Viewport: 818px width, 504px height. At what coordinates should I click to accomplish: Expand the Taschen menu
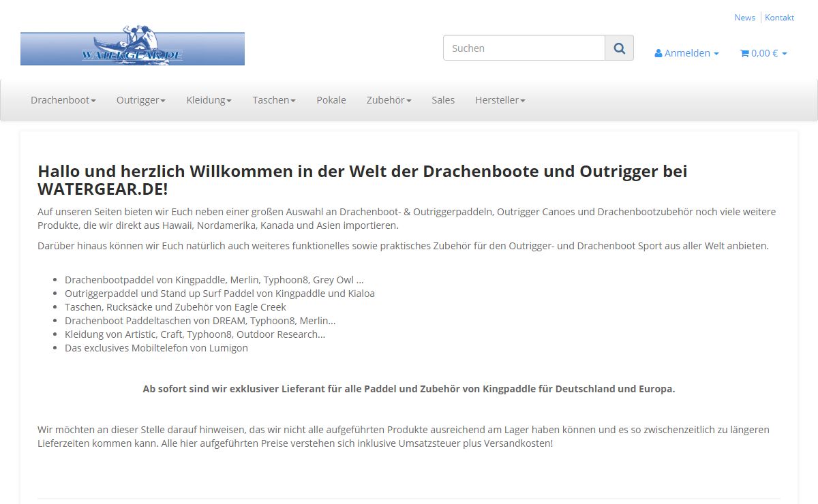click(x=274, y=100)
